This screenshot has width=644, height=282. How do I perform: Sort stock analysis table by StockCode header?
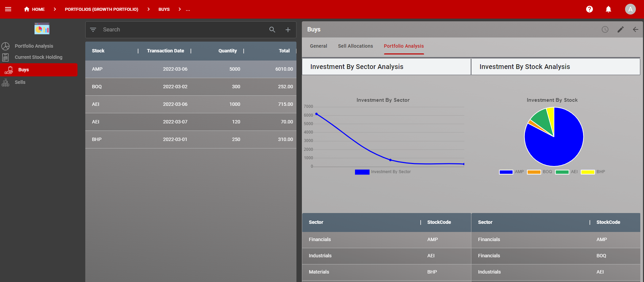608,222
